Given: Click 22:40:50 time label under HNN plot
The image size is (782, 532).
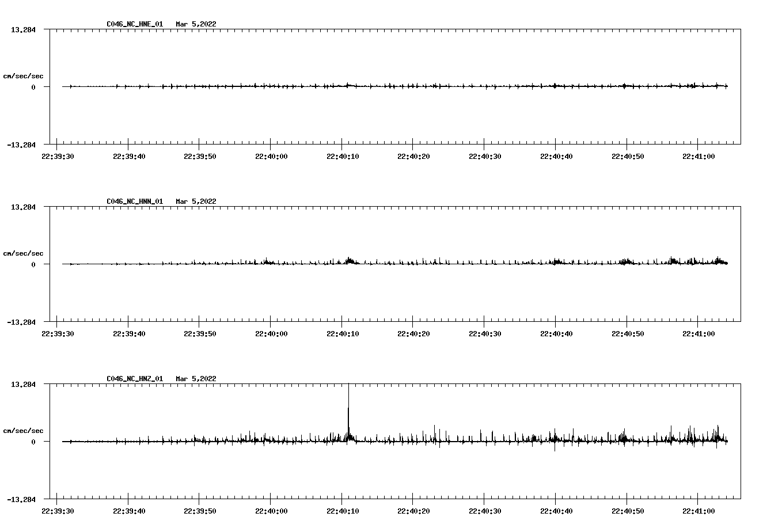Looking at the screenshot, I should 627,333.
